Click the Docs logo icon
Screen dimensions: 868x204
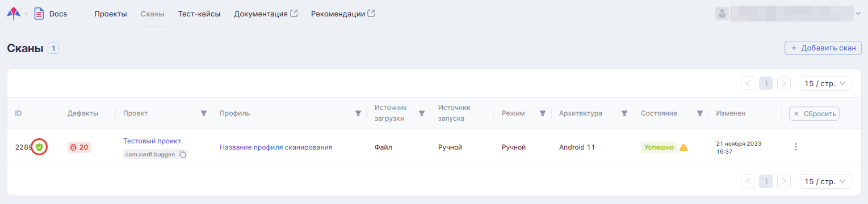39,14
